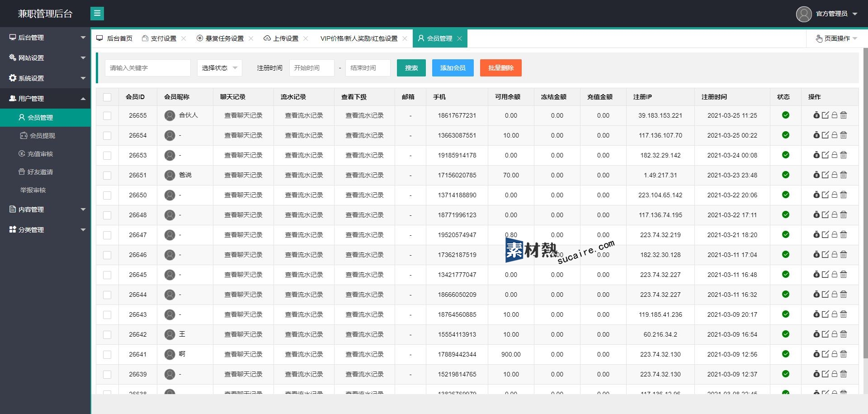
Task: Open 举报审核 in the sidebar
Action: point(45,190)
